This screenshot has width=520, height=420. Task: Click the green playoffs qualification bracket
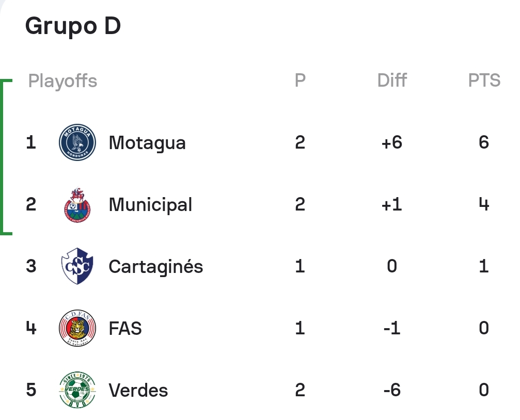(x=6, y=157)
